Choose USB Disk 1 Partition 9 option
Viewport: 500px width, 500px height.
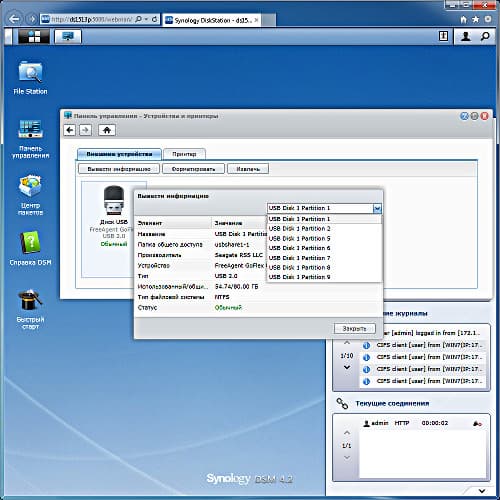pyautogui.click(x=324, y=277)
